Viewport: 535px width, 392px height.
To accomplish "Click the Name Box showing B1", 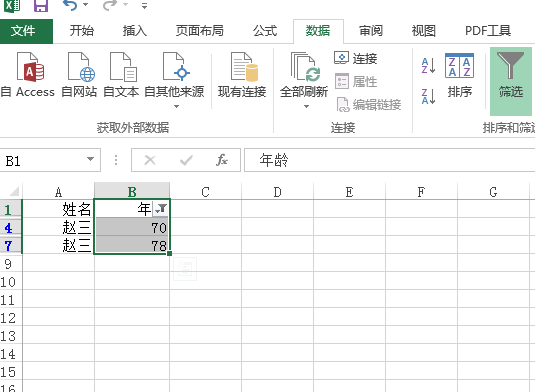I will pyautogui.click(x=43, y=160).
